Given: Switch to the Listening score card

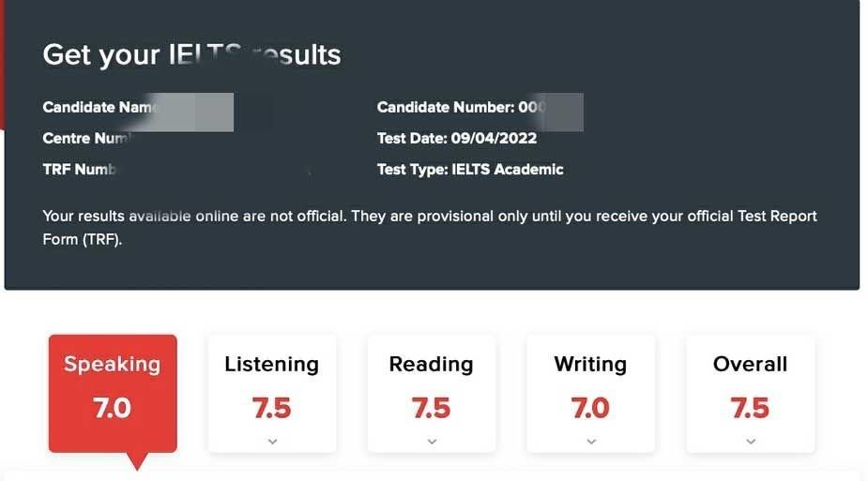Looking at the screenshot, I should coord(271,393).
